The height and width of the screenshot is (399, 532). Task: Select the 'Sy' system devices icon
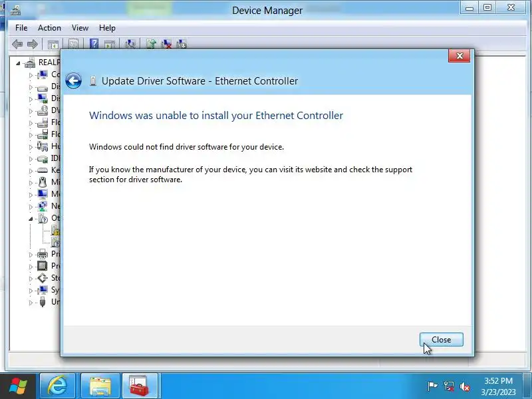[x=43, y=290]
